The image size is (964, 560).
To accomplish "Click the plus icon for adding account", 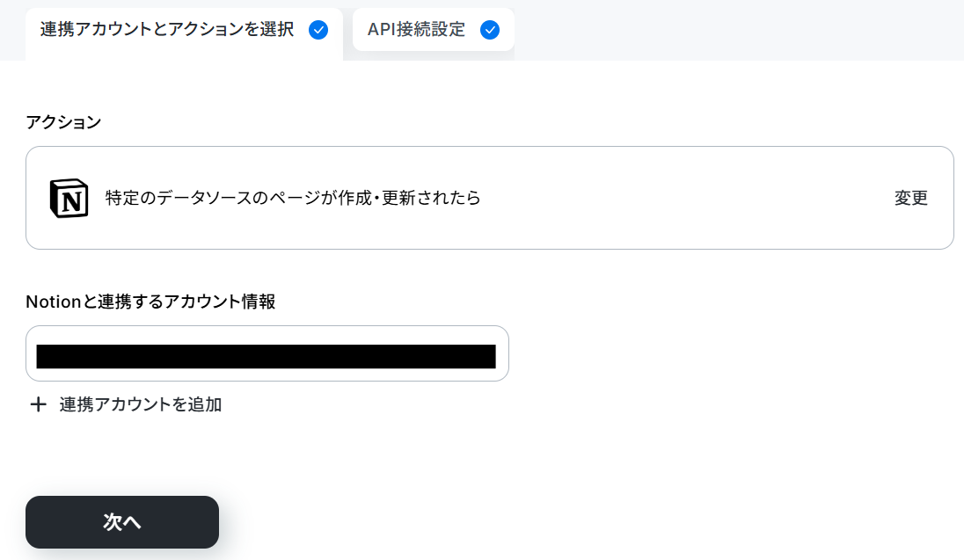I will pyautogui.click(x=38, y=404).
